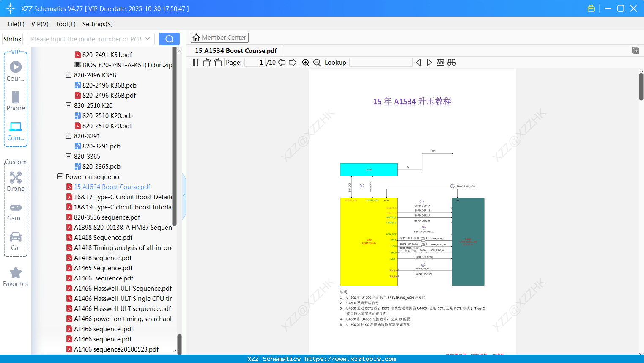Click the Shrink button
Viewport: 644px width, 363px height.
tap(13, 39)
